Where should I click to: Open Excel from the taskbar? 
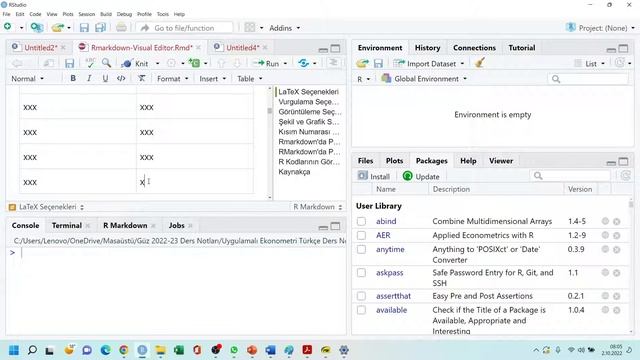pyautogui.click(x=179, y=350)
